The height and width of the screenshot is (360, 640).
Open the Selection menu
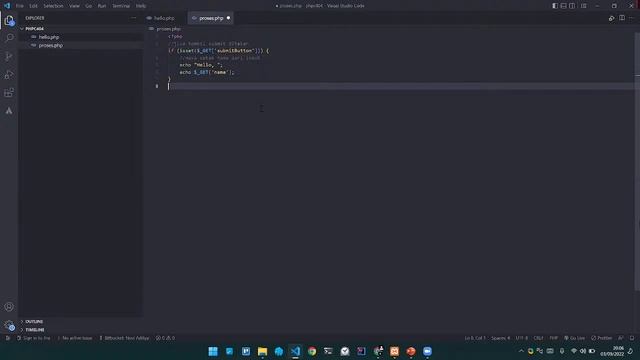pos(53,6)
